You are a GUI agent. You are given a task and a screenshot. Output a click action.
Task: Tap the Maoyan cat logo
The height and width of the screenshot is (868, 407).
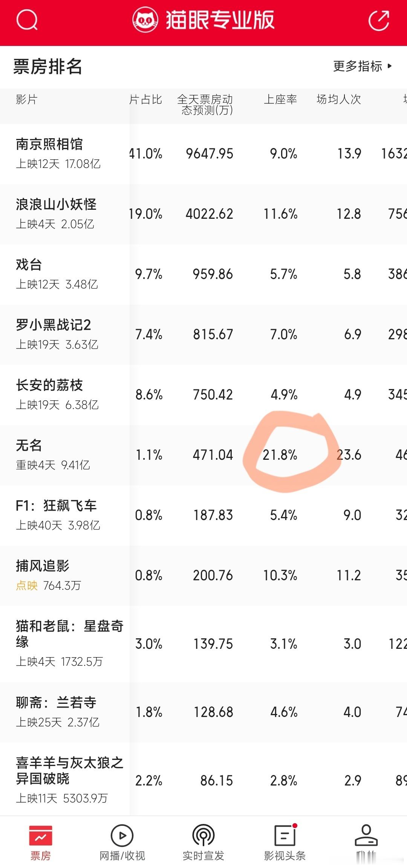145,20
